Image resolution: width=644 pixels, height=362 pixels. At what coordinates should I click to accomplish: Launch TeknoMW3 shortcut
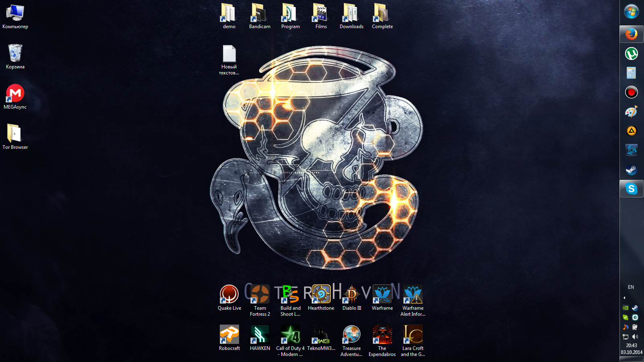click(321, 338)
